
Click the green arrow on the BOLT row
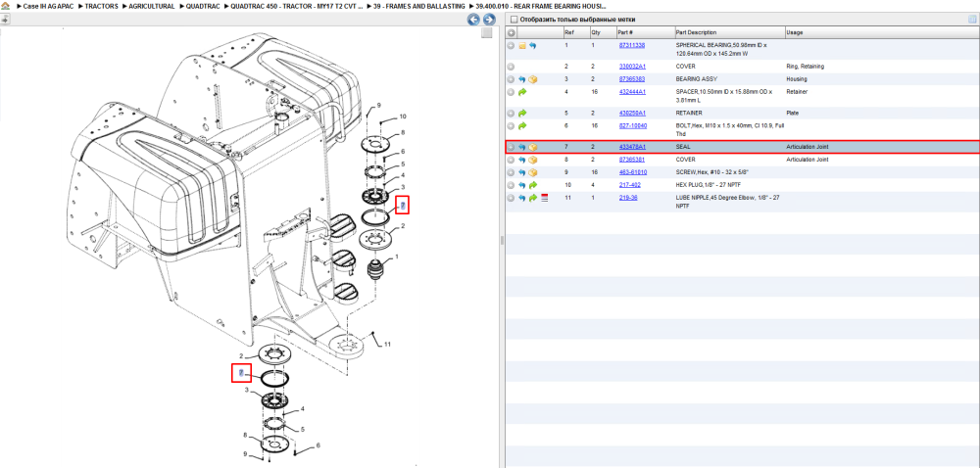[522, 126]
